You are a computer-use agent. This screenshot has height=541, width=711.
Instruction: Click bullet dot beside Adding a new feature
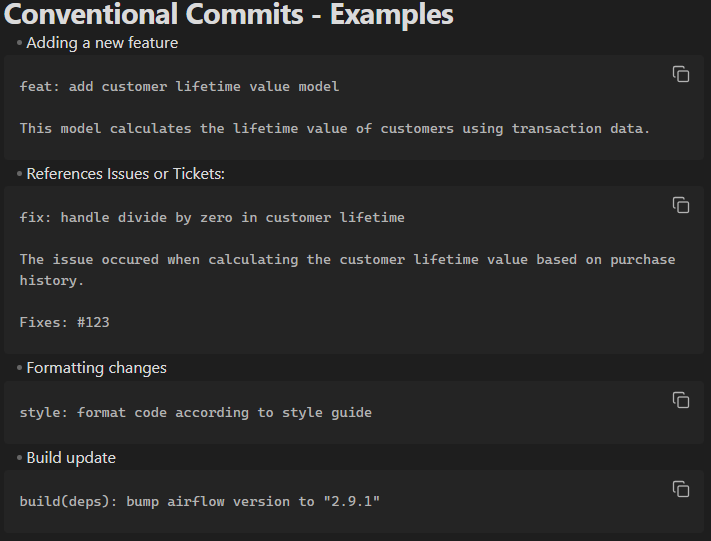(x=19, y=43)
